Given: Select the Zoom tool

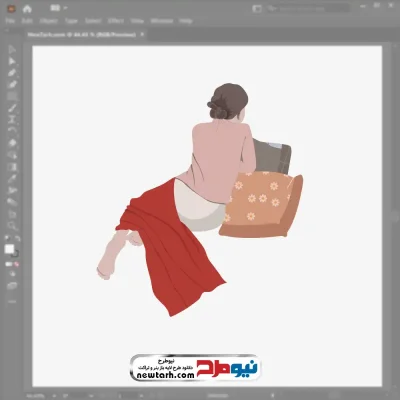Looking at the screenshot, I should click(x=12, y=226).
